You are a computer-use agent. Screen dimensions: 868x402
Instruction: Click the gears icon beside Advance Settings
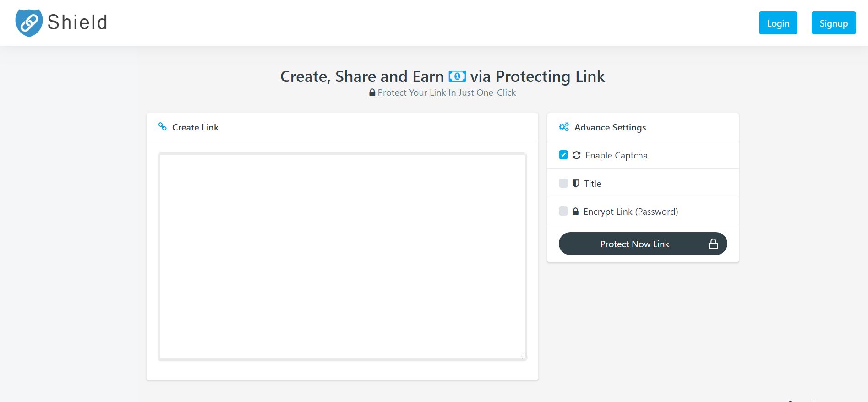[x=564, y=127]
